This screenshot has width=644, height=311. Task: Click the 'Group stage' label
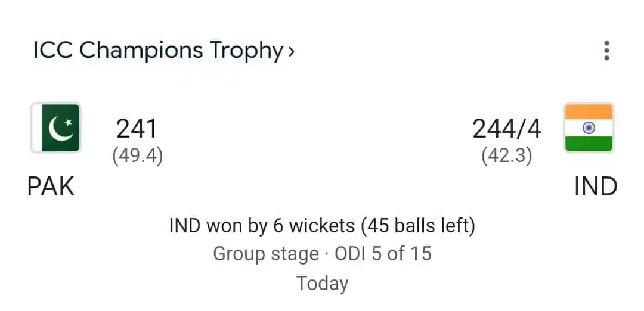click(x=266, y=254)
